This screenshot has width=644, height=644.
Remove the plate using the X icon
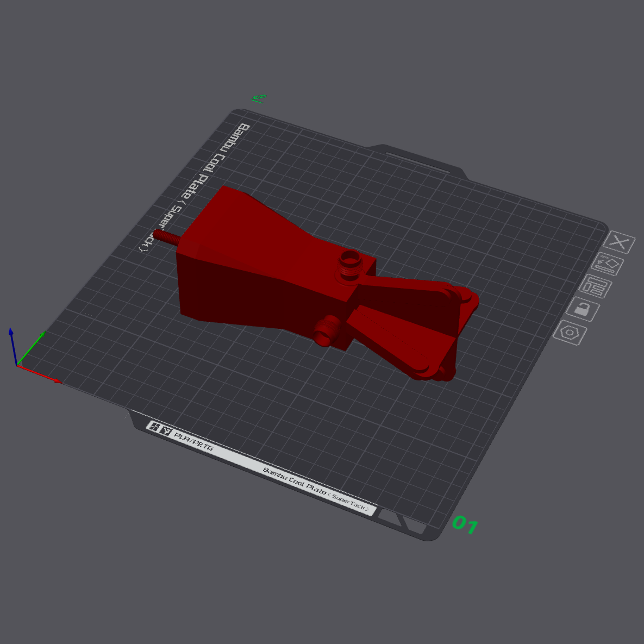619,242
